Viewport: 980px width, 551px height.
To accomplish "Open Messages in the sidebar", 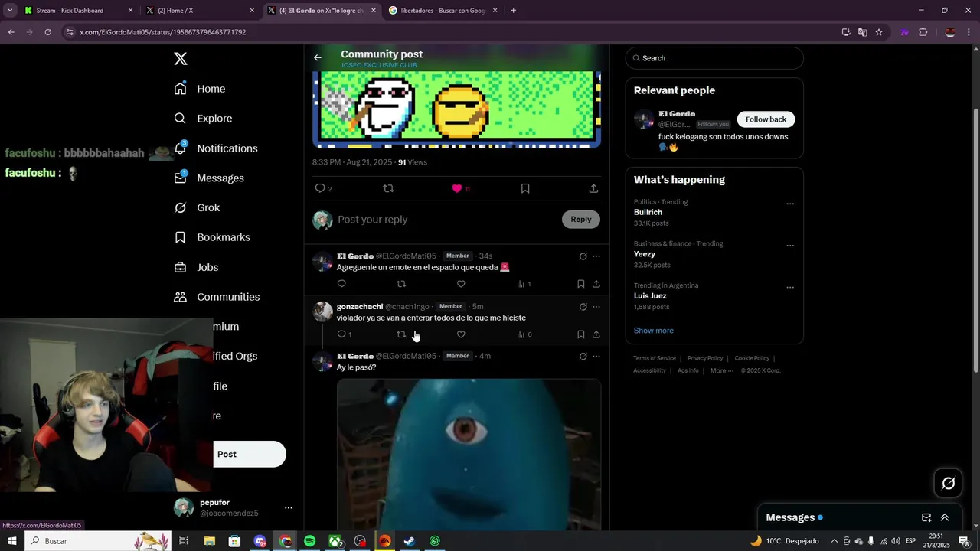I will click(209, 178).
